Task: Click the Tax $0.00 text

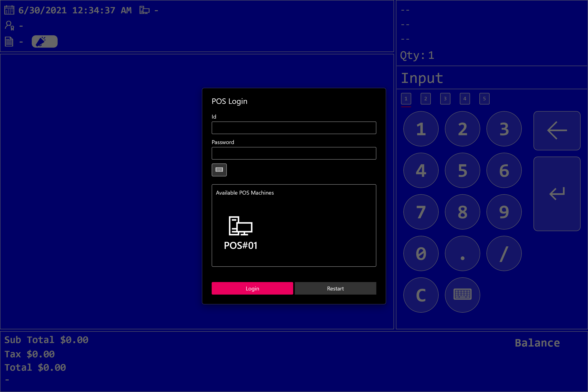Action: 30,354
